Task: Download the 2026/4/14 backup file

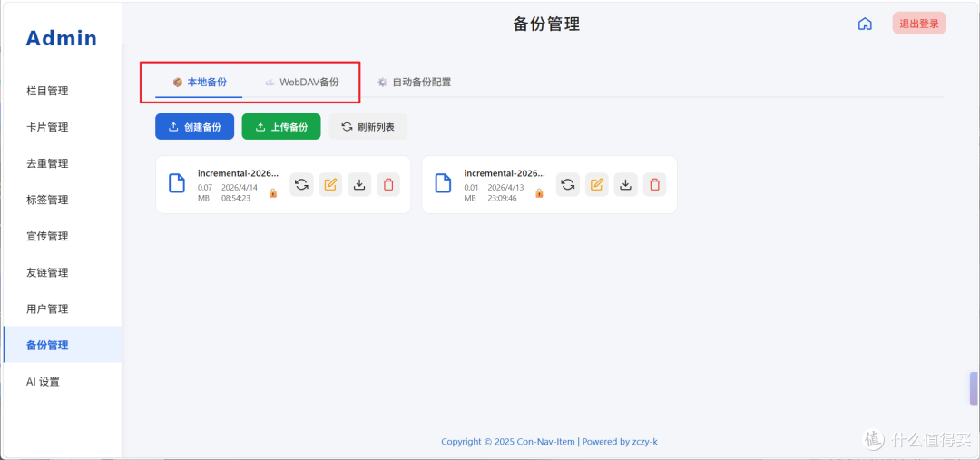Action: pyautogui.click(x=359, y=184)
